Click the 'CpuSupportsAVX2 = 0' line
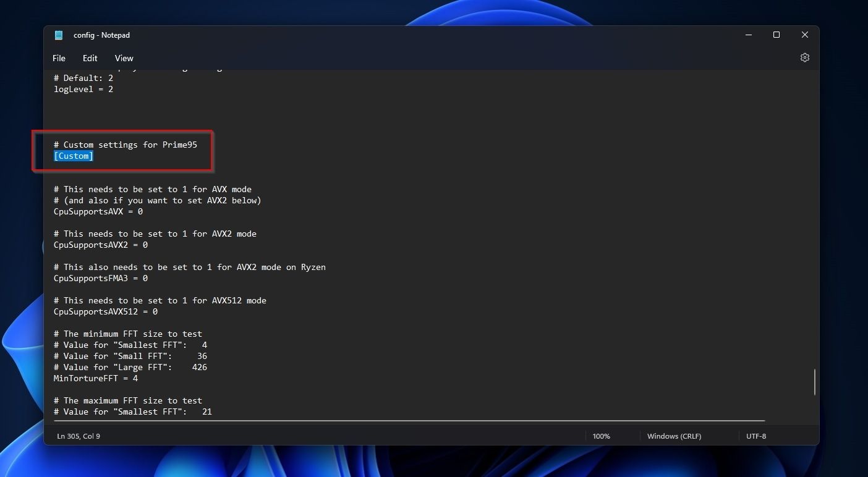 (101, 245)
